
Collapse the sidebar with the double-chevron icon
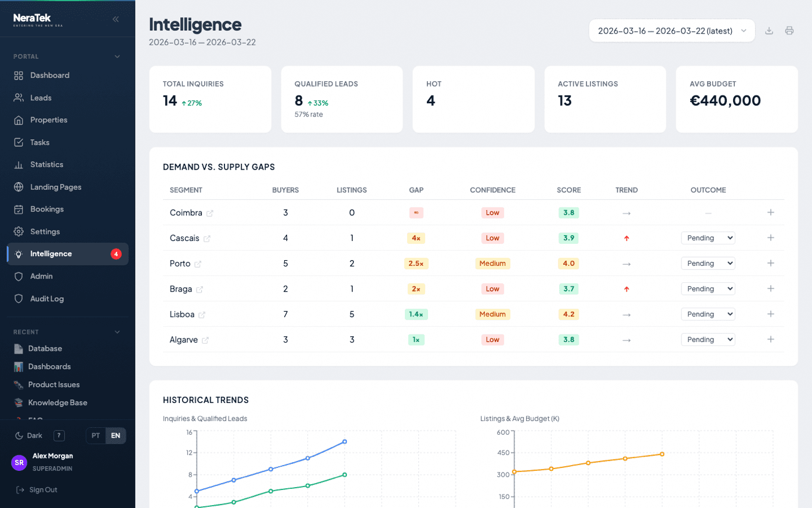pos(116,19)
